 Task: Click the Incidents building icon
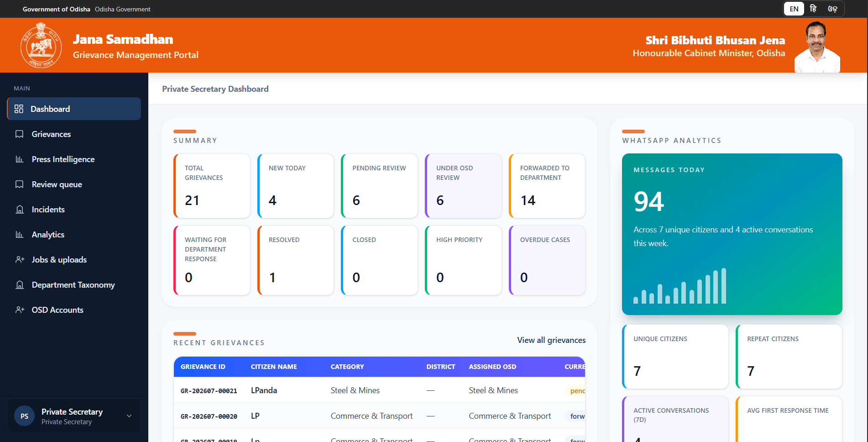coord(19,210)
